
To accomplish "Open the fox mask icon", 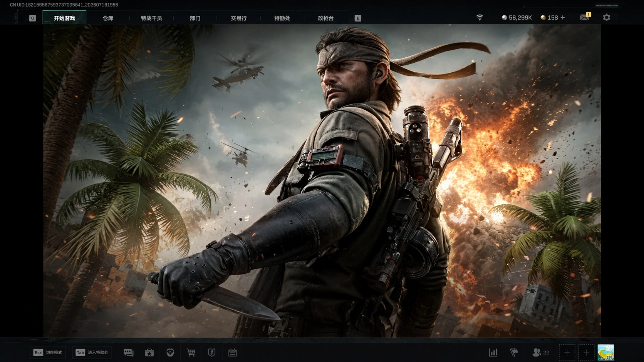I will (x=170, y=352).
